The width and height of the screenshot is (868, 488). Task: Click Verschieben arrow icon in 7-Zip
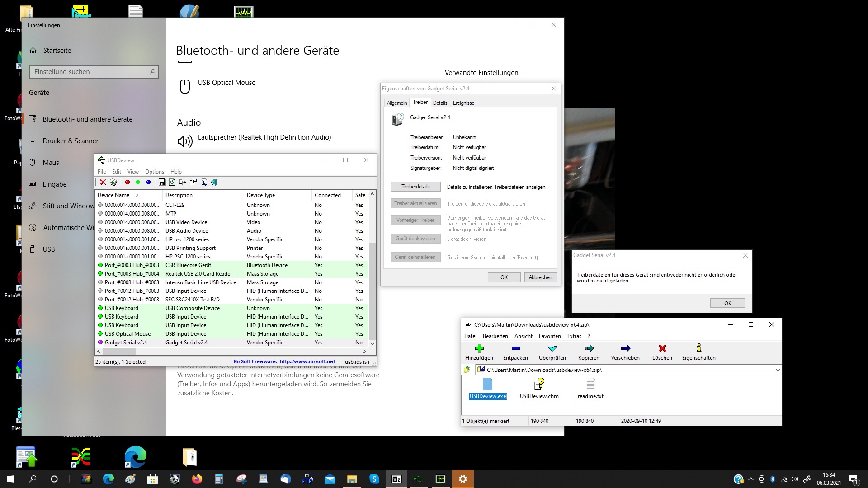[x=625, y=352]
